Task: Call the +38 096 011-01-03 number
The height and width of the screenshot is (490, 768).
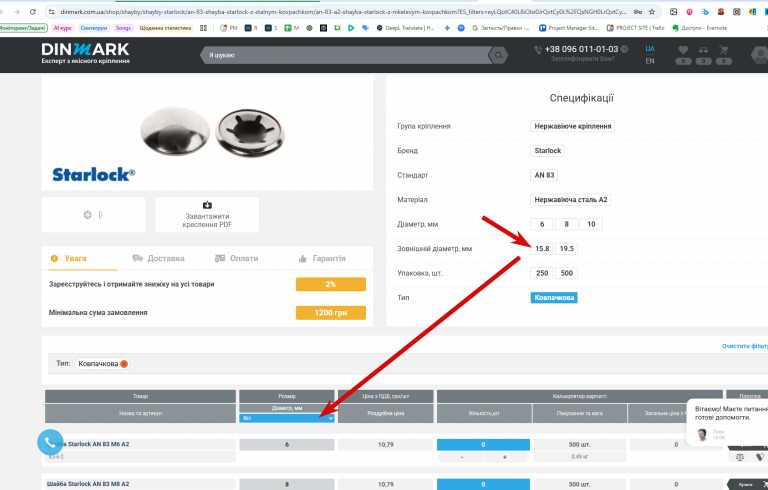Action: (x=581, y=49)
